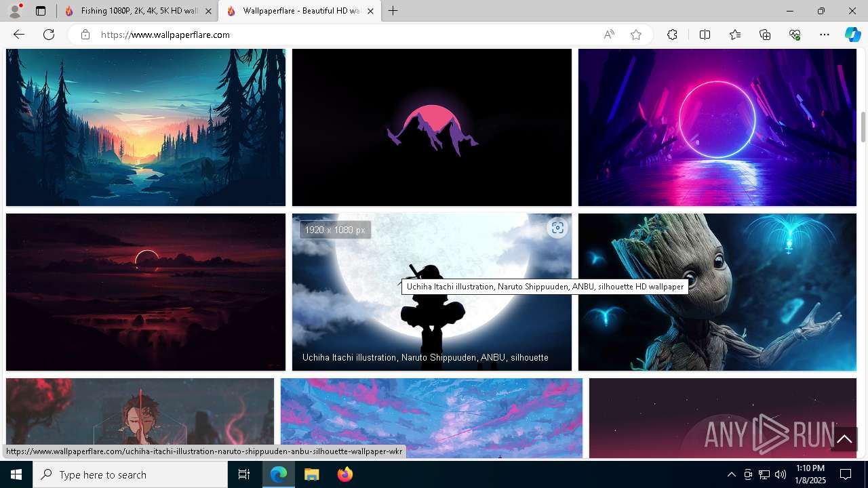Open the Baby Groot wallpaper
The image size is (868, 488).
click(717, 292)
